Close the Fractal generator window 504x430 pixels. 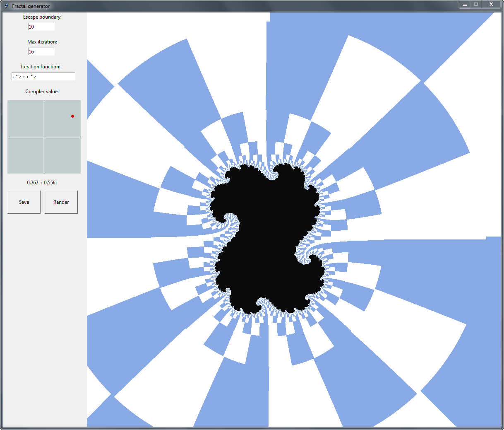point(491,4)
